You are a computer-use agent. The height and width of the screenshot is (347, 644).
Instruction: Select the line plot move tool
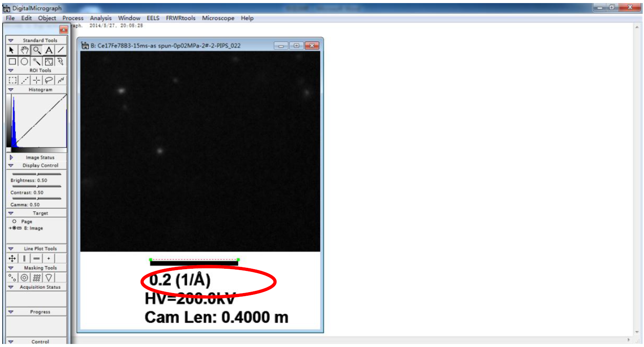click(12, 258)
